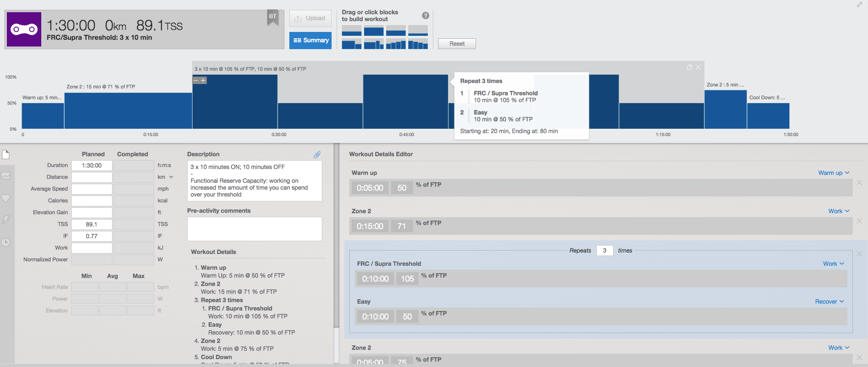Delete the last Zone 2 step
This screenshot has width=868, height=367.
click(859, 358)
